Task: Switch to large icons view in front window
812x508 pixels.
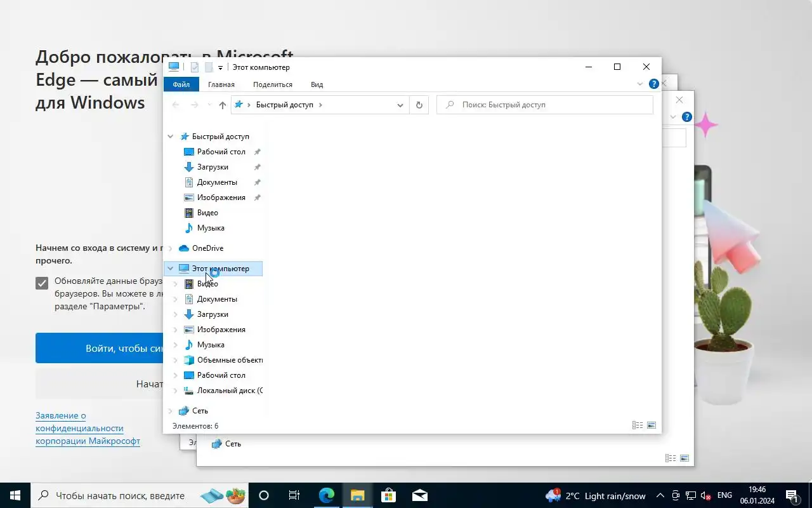Action: (x=651, y=425)
